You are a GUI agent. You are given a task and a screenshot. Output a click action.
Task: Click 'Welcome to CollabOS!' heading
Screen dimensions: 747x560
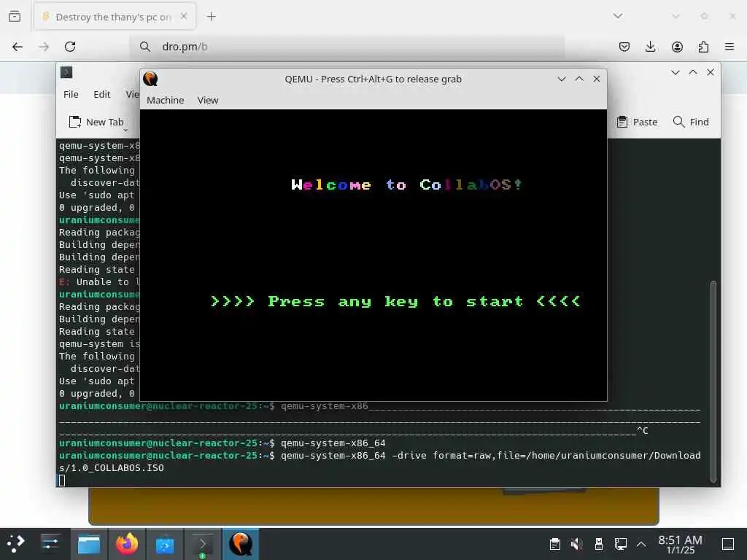tap(406, 184)
